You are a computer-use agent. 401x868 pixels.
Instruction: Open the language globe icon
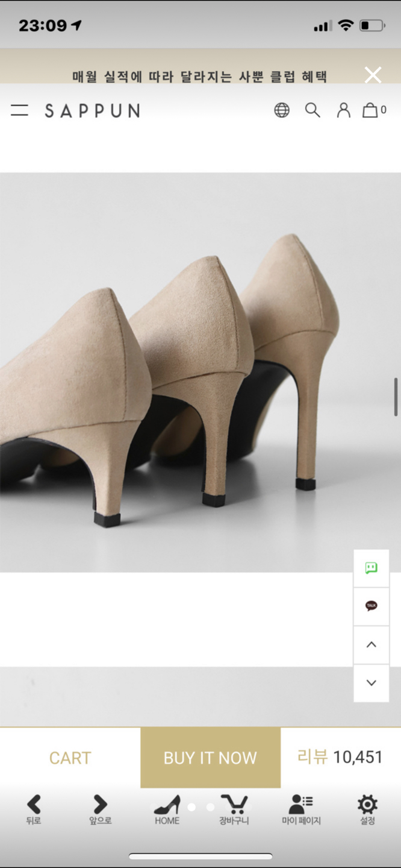coord(282,110)
